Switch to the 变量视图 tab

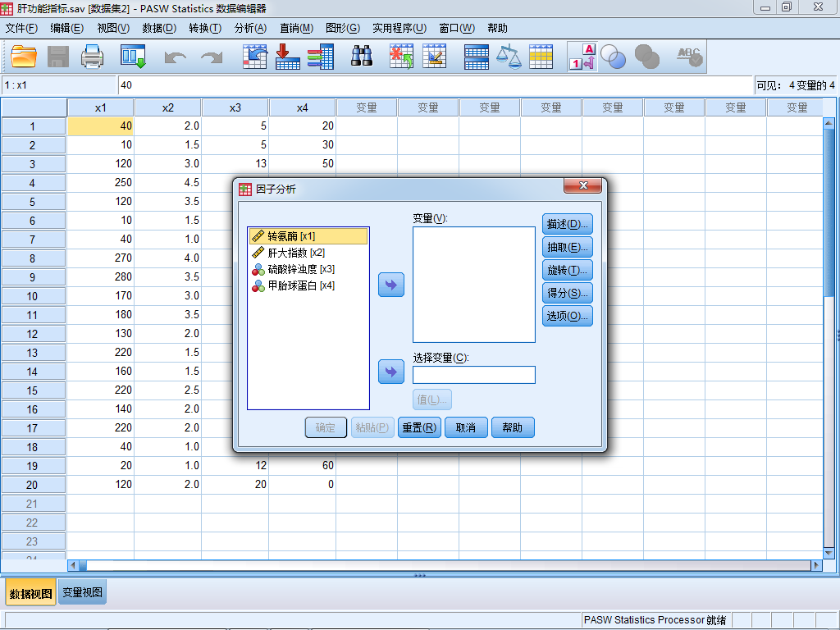click(83, 592)
